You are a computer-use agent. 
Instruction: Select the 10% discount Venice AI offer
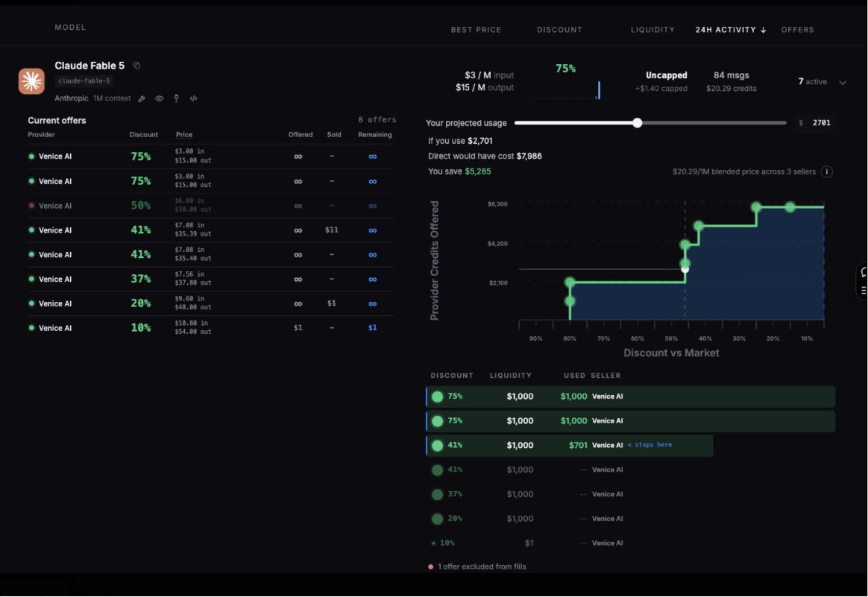point(211,328)
